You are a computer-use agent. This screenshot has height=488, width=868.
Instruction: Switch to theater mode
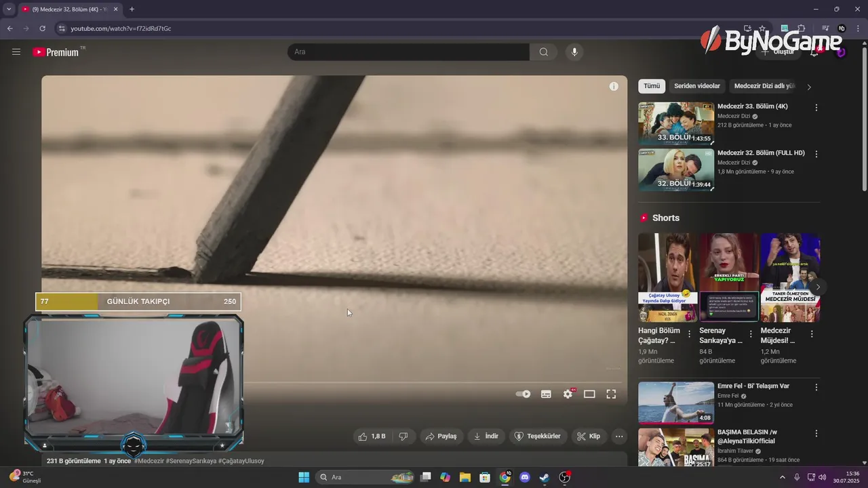[x=589, y=394]
